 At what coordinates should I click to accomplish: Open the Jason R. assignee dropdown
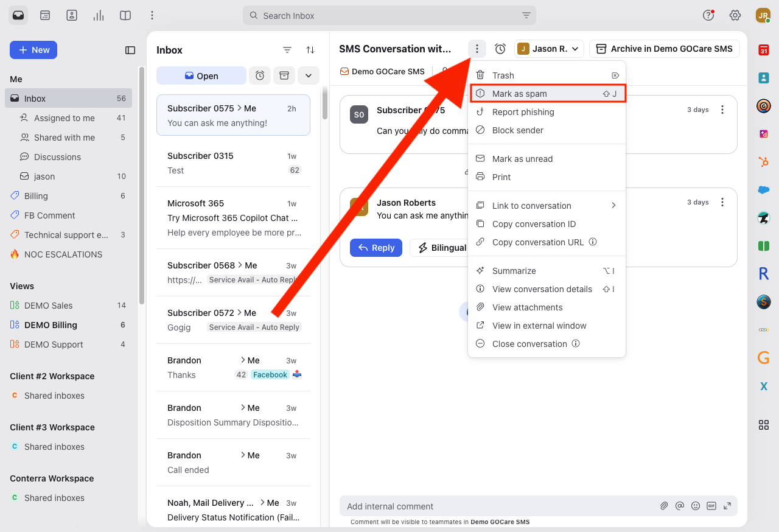[x=549, y=49]
